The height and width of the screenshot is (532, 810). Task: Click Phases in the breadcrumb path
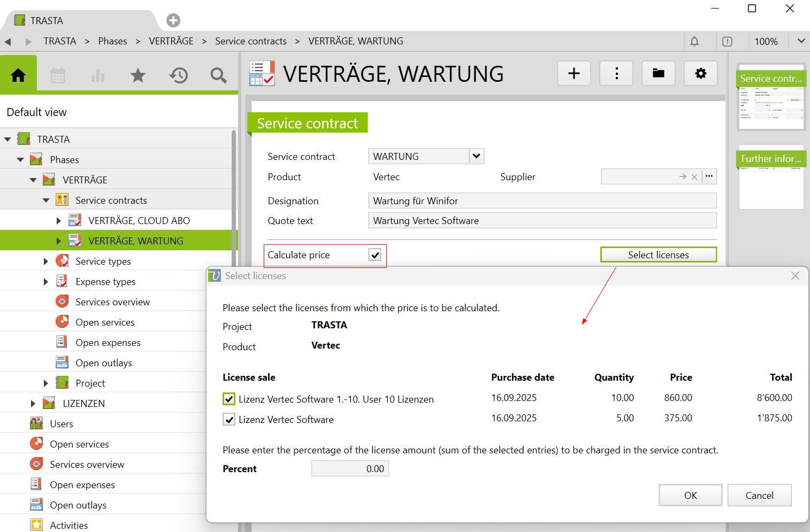pos(112,41)
